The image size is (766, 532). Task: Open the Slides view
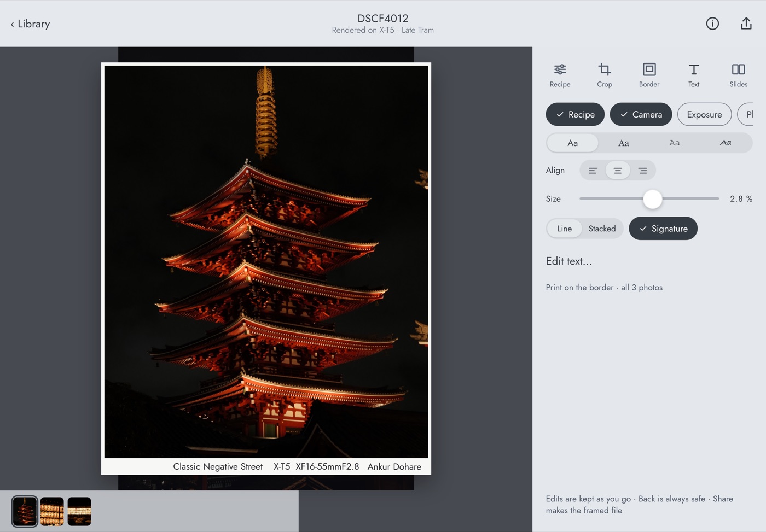tap(738, 75)
